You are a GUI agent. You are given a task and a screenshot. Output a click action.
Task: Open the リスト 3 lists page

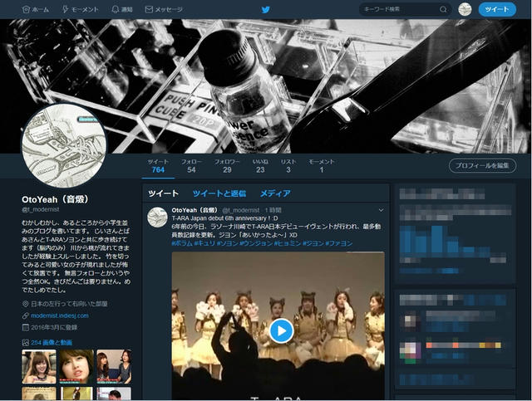(x=288, y=166)
